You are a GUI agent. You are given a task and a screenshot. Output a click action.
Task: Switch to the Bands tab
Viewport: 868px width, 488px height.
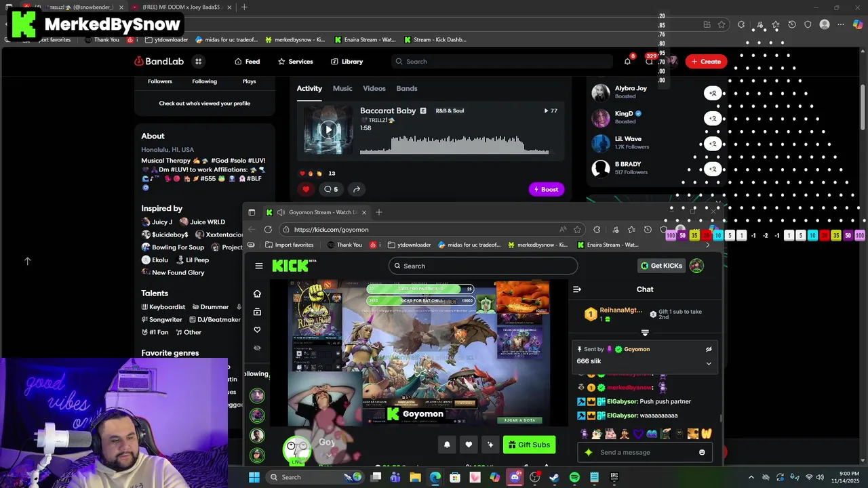pyautogui.click(x=407, y=89)
